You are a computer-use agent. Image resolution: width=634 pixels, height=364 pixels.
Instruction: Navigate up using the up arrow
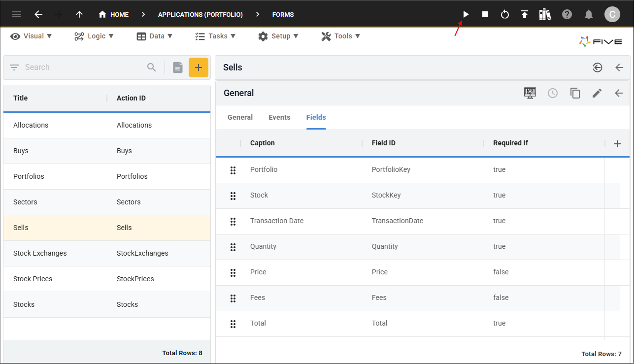pyautogui.click(x=79, y=14)
